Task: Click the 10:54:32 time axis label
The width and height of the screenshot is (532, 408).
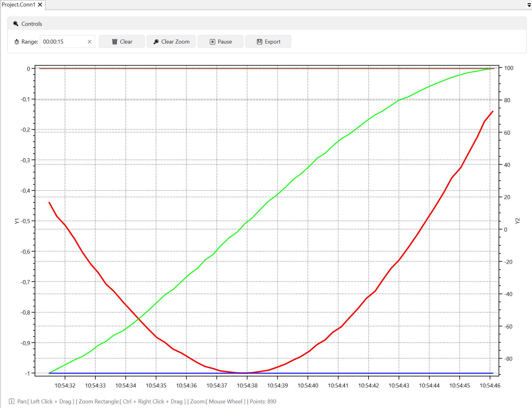Action: pos(65,385)
